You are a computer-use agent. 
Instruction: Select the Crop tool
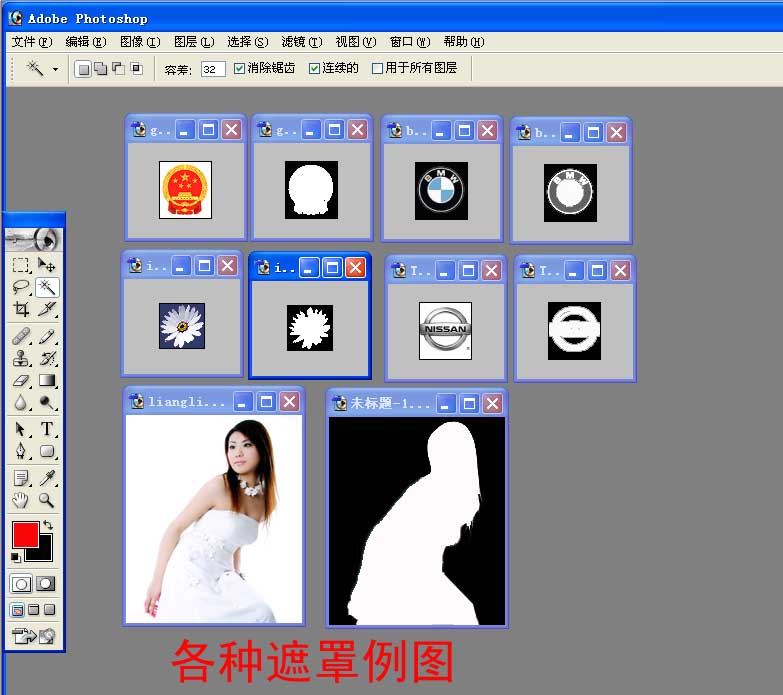(x=21, y=309)
